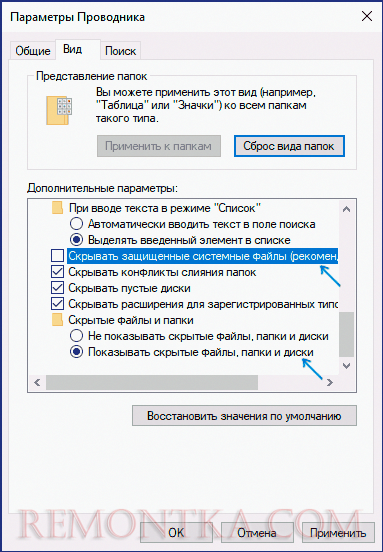Image resolution: width=383 pixels, height=552 pixels.
Task: Click the horizontal scrollbar thumb
Action: click(152, 382)
